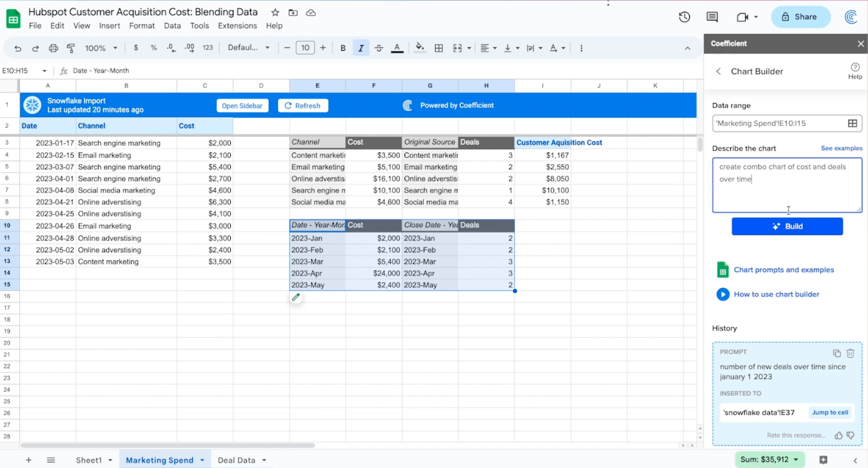
Task: Open version history clock icon
Action: pos(684,17)
